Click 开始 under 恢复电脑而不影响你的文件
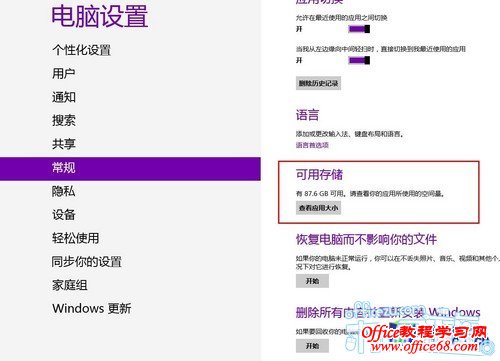The width and height of the screenshot is (500, 361). coord(312,281)
